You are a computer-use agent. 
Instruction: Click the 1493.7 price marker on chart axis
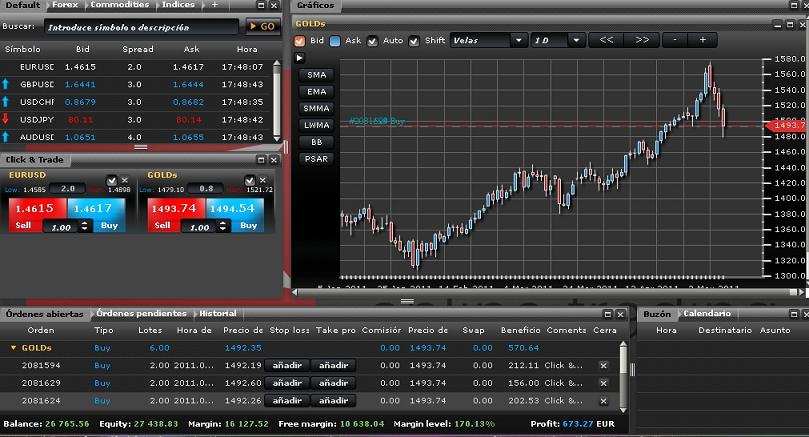787,125
